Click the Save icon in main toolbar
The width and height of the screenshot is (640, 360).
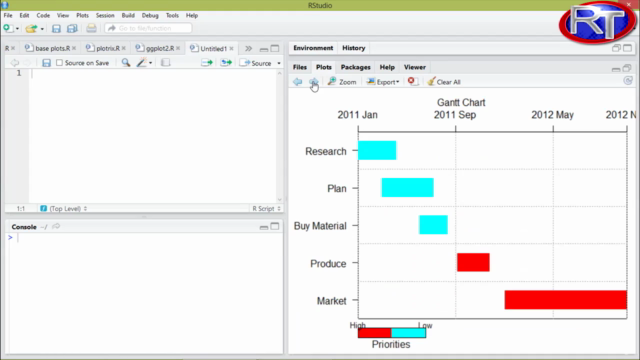(x=56, y=28)
